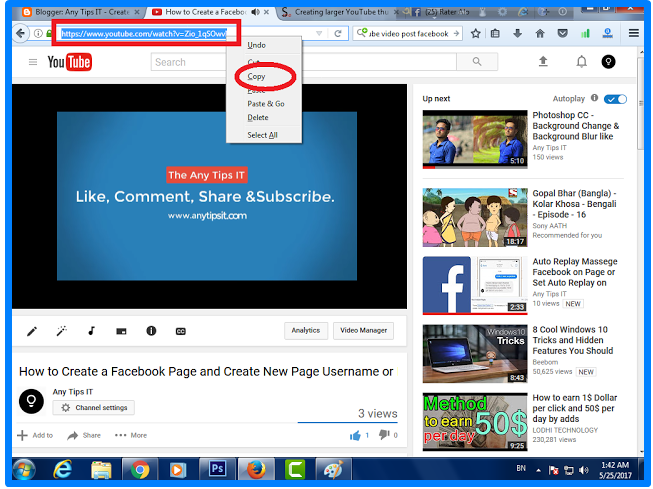Screen dimensions: 653x489
Task: Go to Firefox home page icon
Action: (540, 33)
